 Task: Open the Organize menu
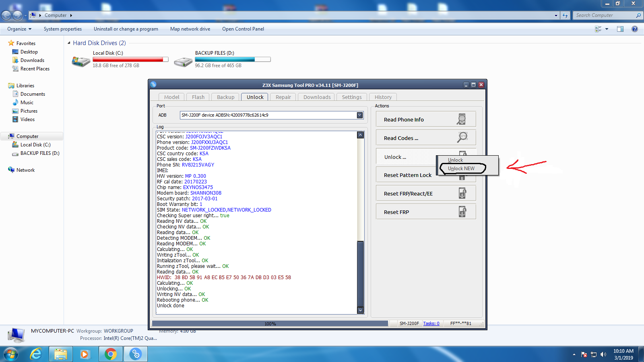click(x=19, y=29)
